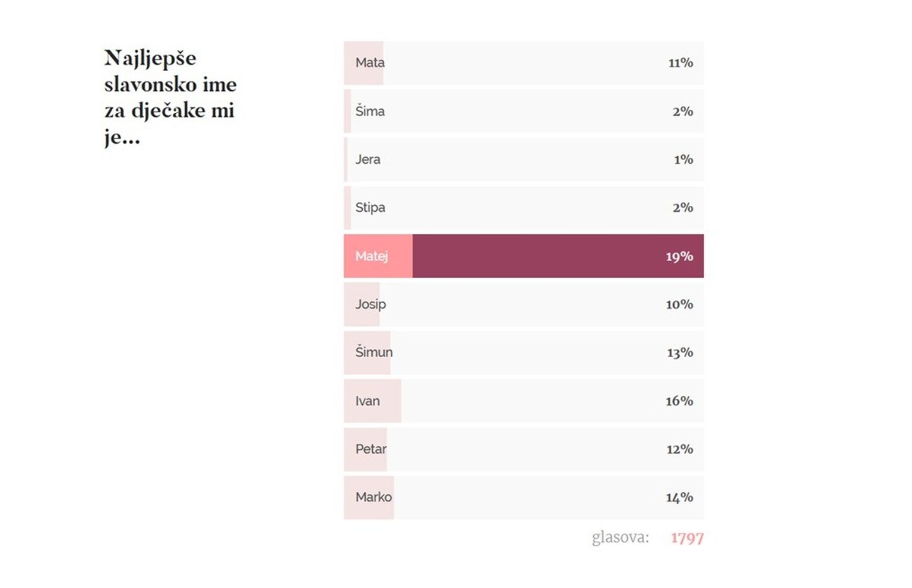This screenshot has height=588, width=912.
Task: Click the poll question heading text
Action: click(x=170, y=97)
